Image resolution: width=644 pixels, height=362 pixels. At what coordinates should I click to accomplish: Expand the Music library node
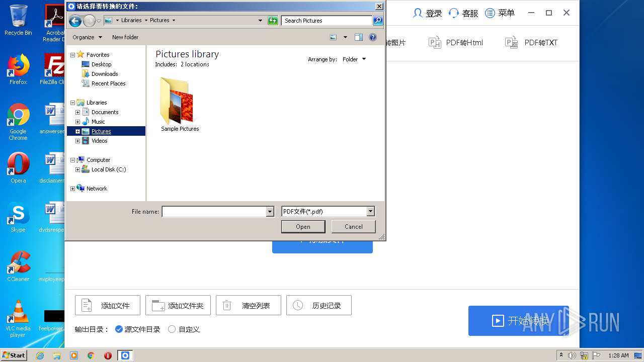[x=77, y=122]
